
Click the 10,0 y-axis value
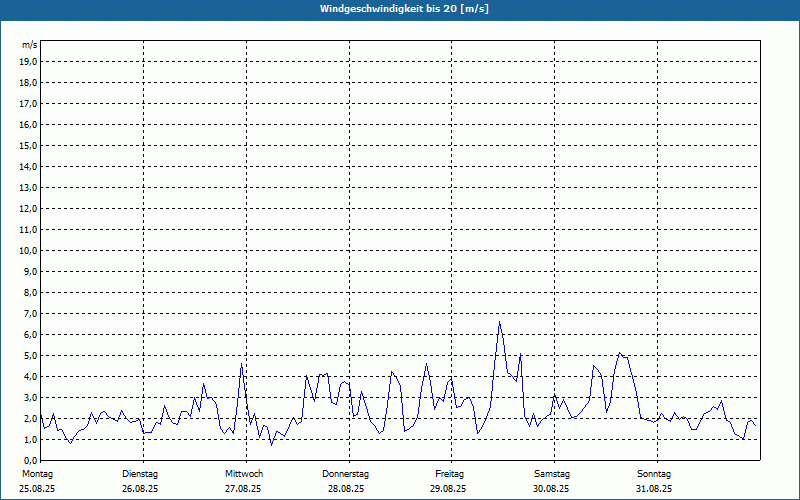tap(28, 250)
